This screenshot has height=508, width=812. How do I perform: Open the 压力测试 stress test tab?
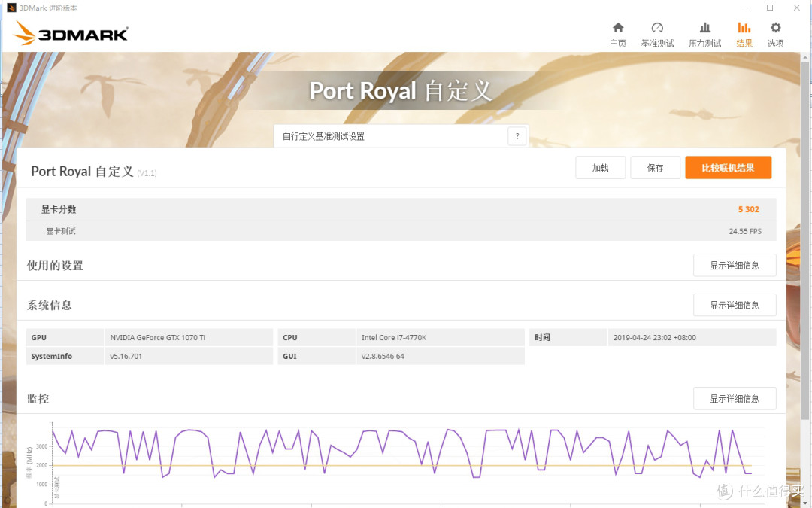[x=704, y=35]
